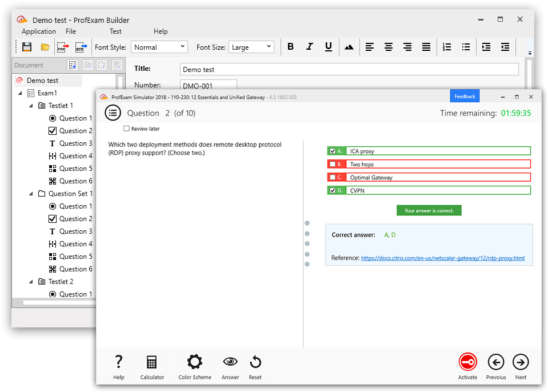Click the splitter dots between question panes
Screen dimensions: 548x392
coord(307,243)
